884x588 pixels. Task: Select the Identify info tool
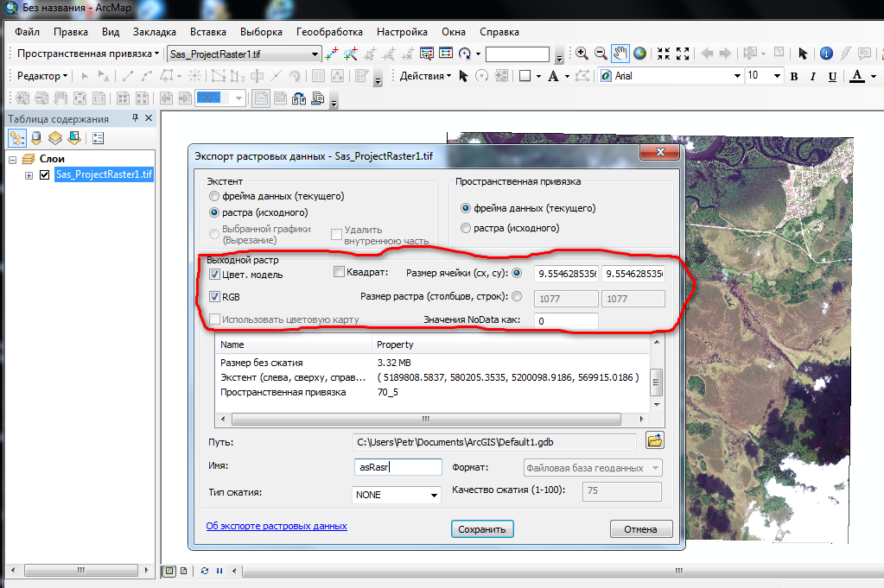click(825, 54)
